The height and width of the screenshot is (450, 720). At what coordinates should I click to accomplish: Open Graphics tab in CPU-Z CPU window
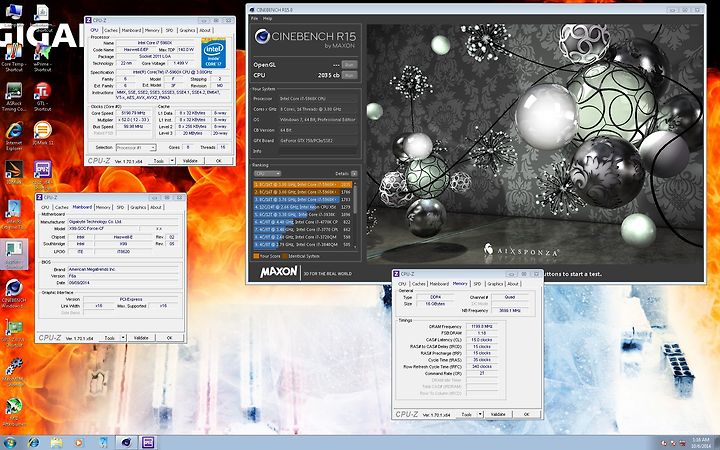point(187,30)
